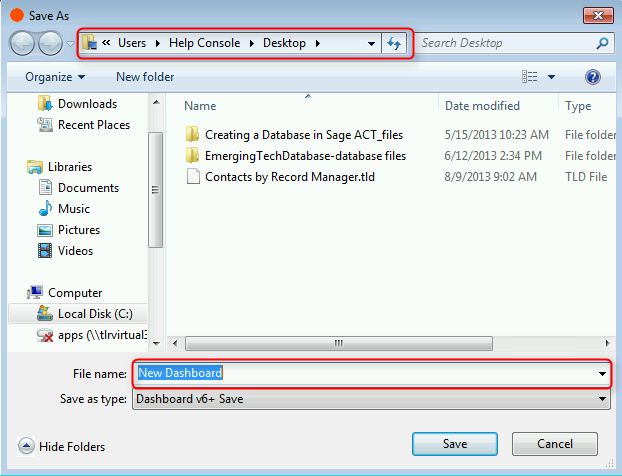Click the Documents library icon
The image size is (622, 476).
pyautogui.click(x=45, y=187)
